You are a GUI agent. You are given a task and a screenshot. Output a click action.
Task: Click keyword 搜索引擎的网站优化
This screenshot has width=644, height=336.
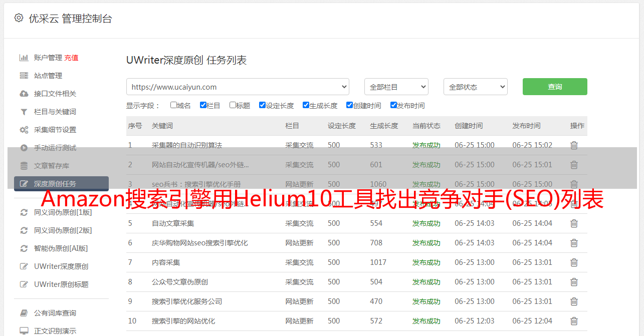(x=183, y=321)
